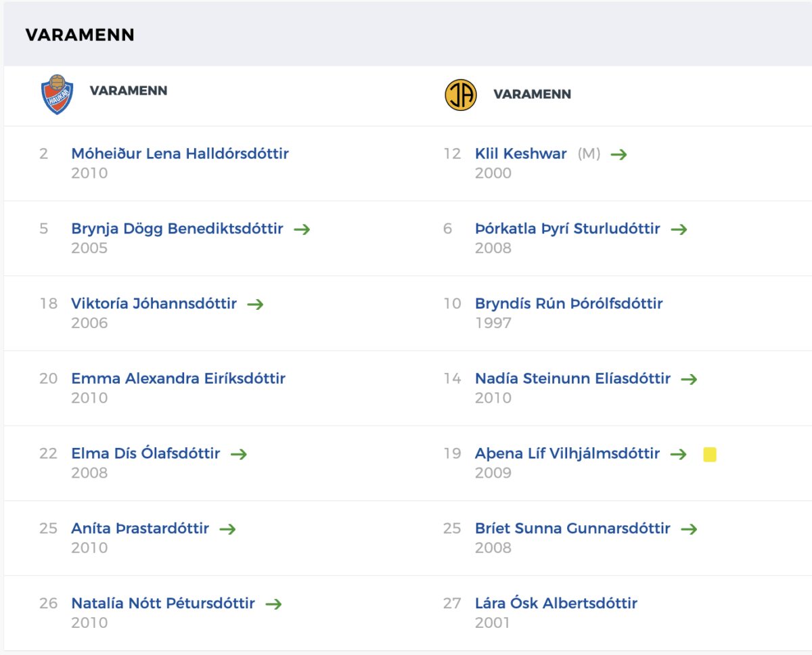Viewport: 812px width, 655px height.
Task: Click the ÍA yellow club logo
Action: click(461, 95)
